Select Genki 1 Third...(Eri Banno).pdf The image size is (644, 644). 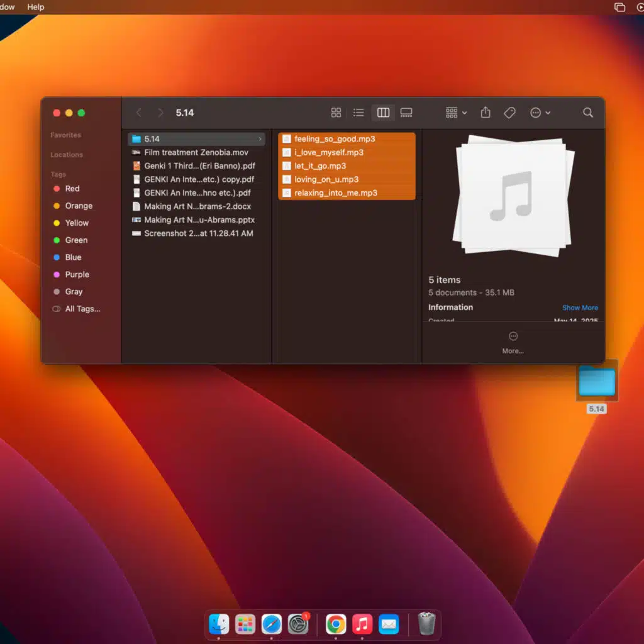(x=196, y=166)
